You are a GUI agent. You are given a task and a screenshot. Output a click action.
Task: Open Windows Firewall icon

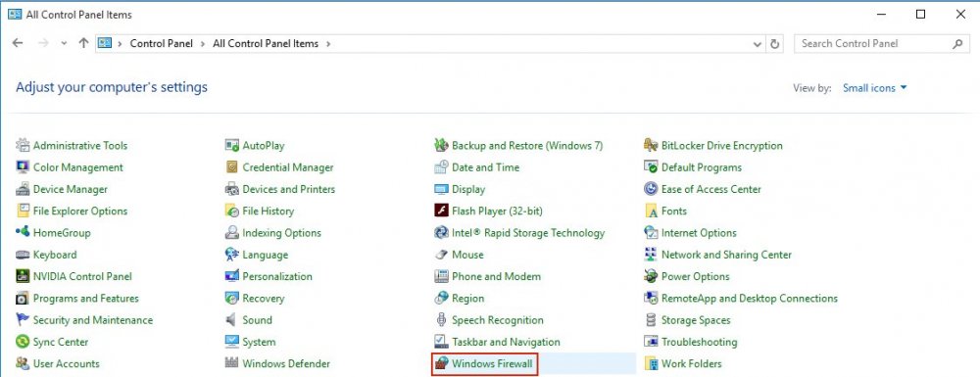(x=442, y=364)
